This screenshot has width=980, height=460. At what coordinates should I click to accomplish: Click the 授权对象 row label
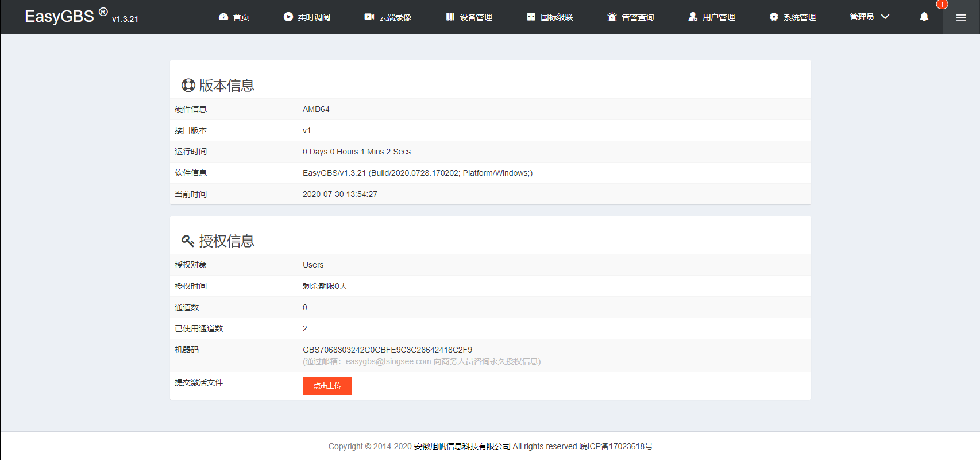click(x=191, y=265)
